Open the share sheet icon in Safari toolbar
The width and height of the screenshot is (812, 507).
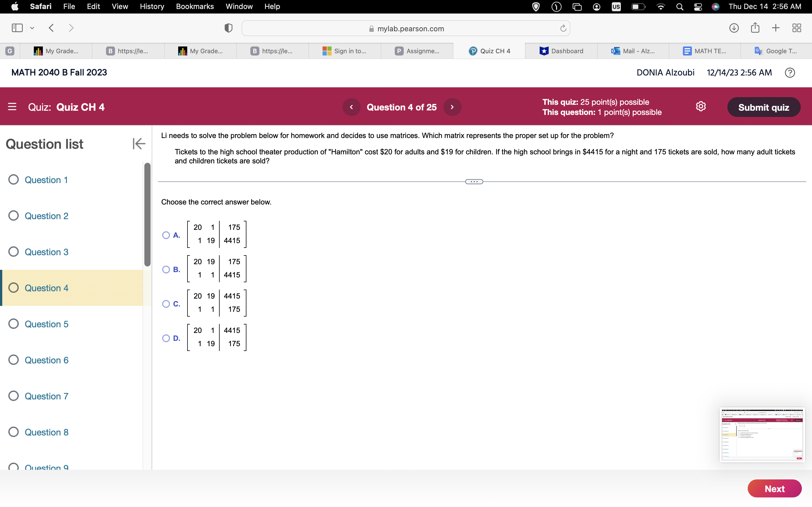click(x=754, y=28)
